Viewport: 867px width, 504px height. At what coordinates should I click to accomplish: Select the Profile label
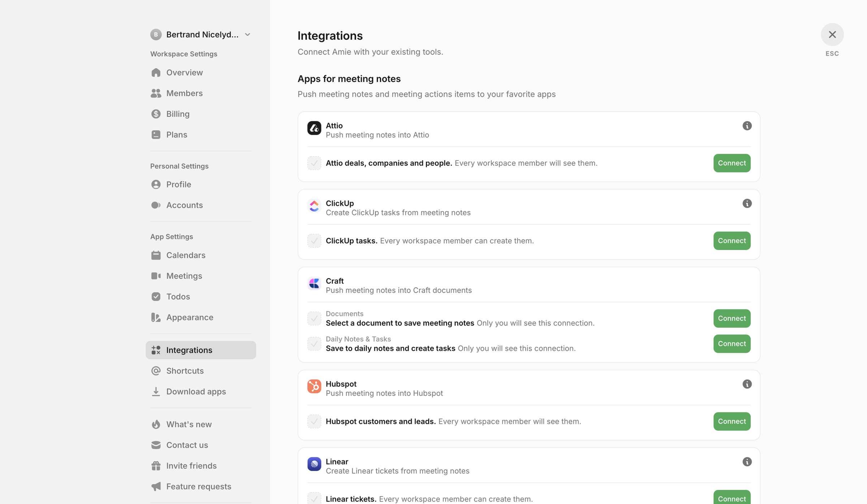178,184
